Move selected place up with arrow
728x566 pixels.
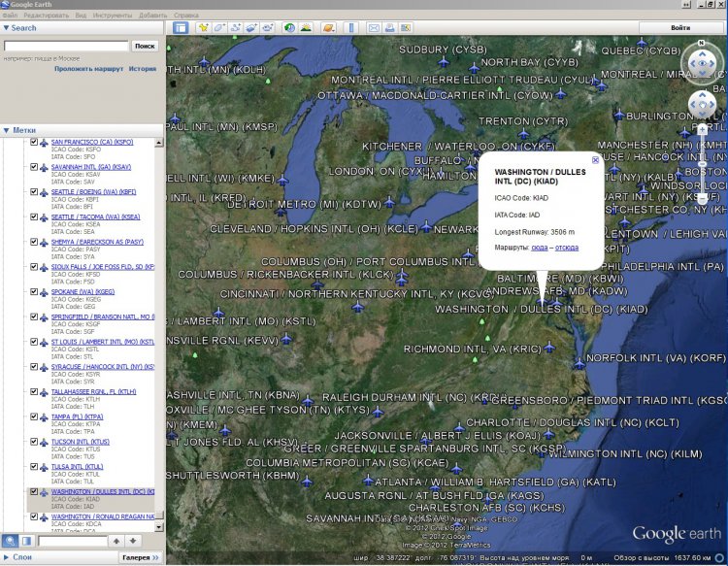tap(116, 541)
